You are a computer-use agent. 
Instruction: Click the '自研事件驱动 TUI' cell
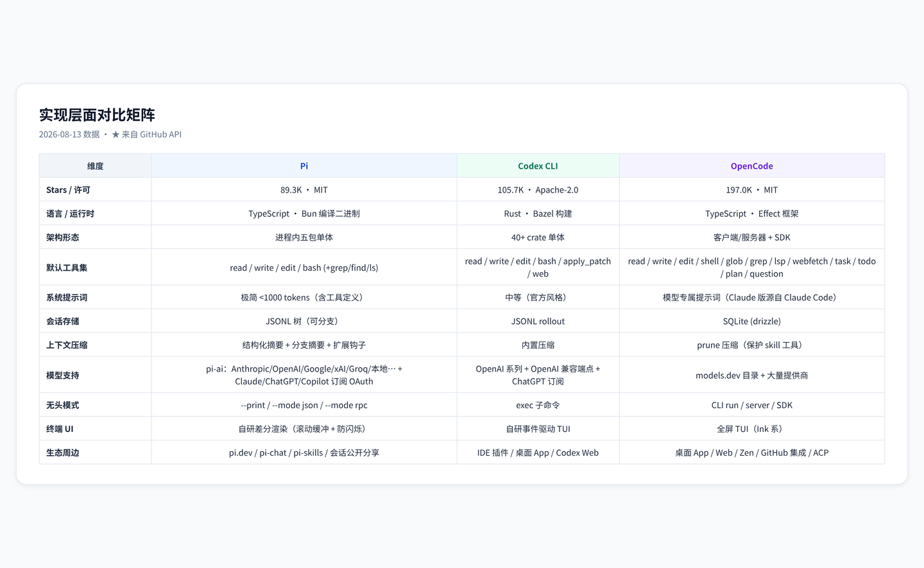pyautogui.click(x=538, y=429)
